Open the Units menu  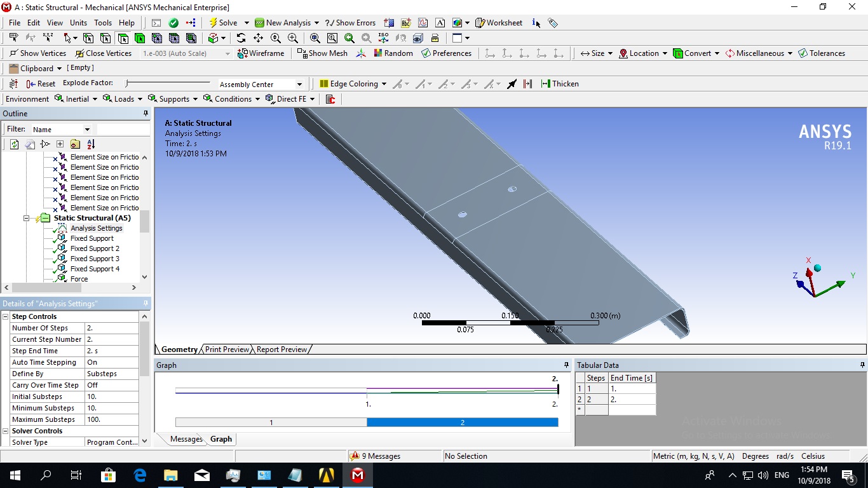click(x=78, y=23)
